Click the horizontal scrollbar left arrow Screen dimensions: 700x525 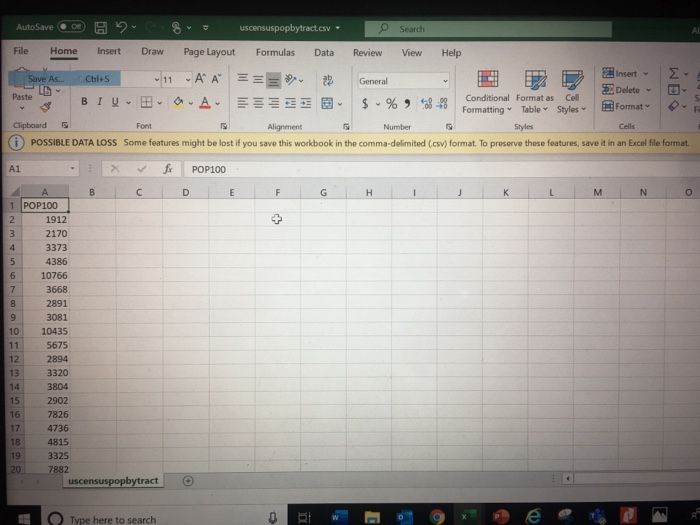pyautogui.click(x=567, y=479)
